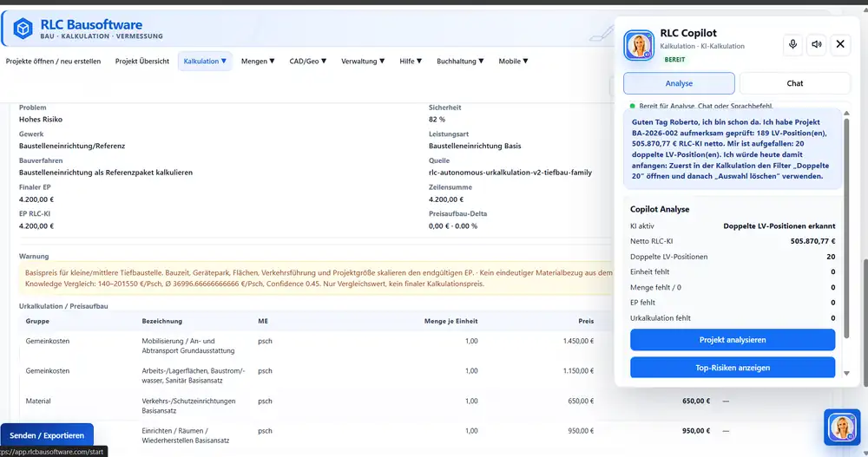868x457 pixels.
Task: Click the Copilot panel scrollbar down arrow
Action: [846, 374]
